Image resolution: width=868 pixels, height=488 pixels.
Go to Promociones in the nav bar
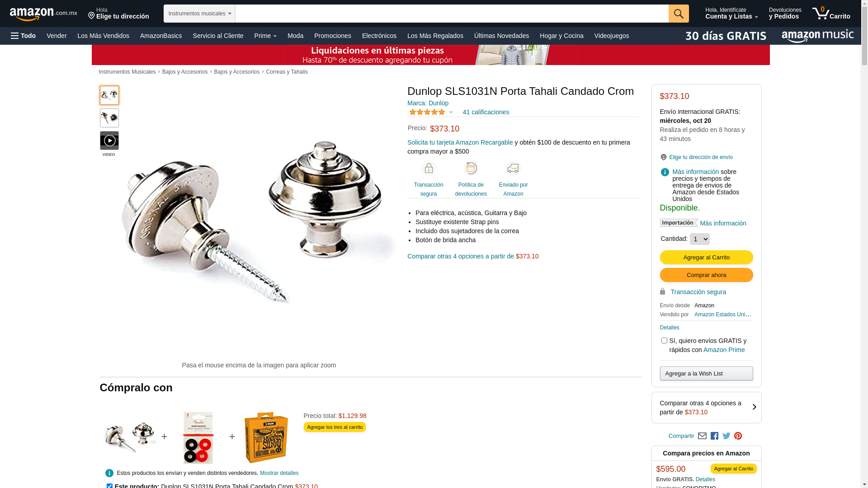pos(332,36)
